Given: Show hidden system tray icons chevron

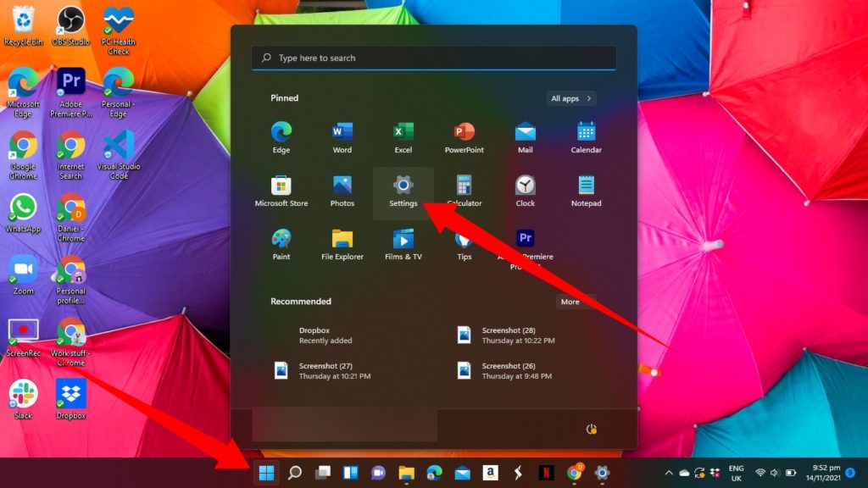Looking at the screenshot, I should click(669, 473).
